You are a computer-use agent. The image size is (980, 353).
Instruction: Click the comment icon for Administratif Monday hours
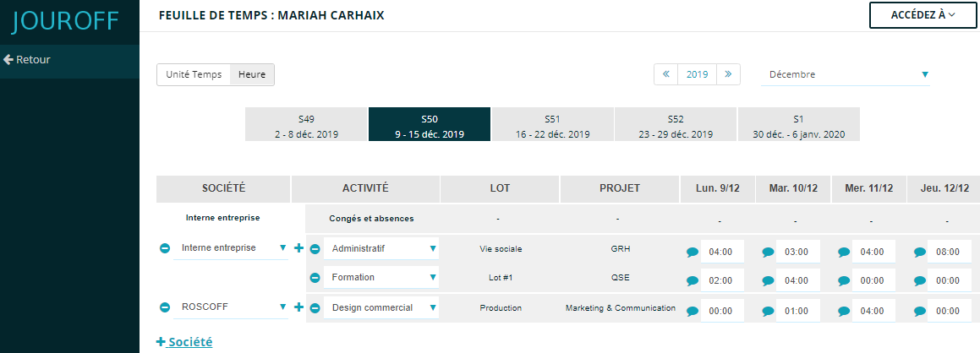tap(693, 253)
